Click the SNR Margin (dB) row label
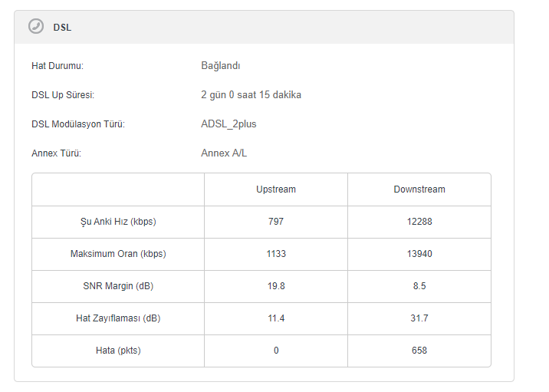This screenshot has height=392, width=549. coord(118,286)
